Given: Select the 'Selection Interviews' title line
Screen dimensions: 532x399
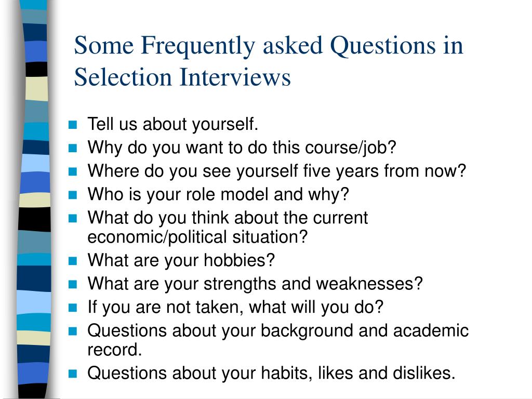Looking at the screenshot, I should click(x=182, y=77).
